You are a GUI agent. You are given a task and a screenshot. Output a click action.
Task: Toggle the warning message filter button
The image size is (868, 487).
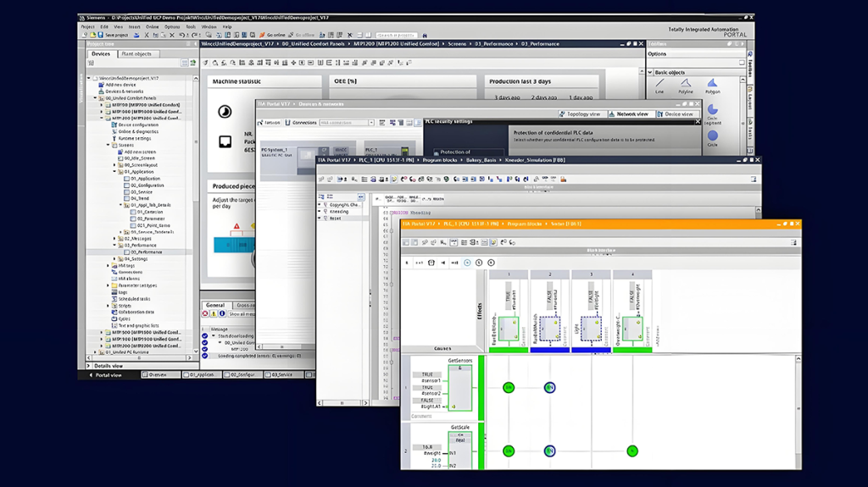coord(214,313)
